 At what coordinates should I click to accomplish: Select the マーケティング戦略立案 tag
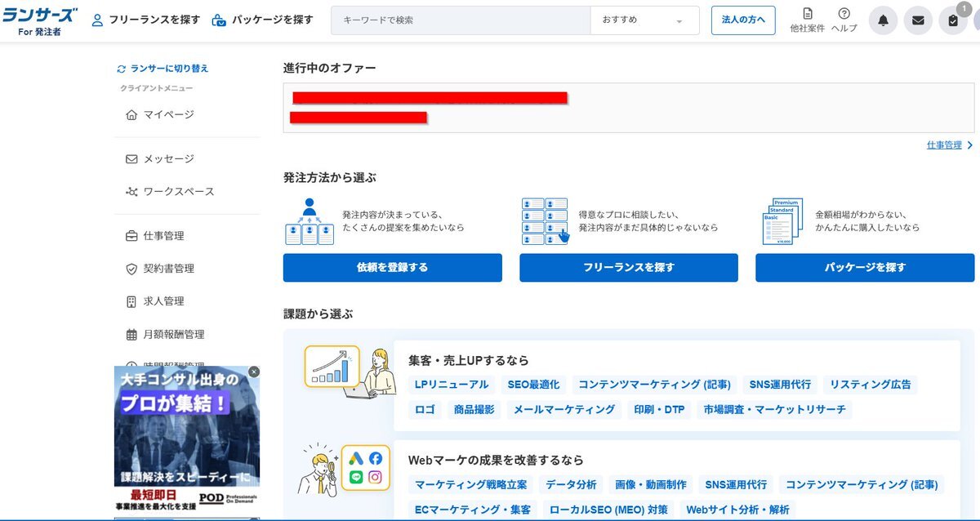[x=471, y=485]
